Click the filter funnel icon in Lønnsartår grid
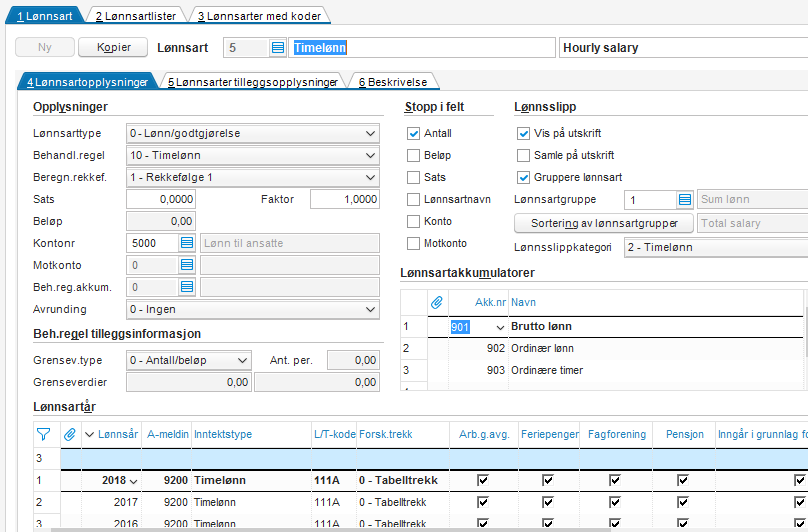The width and height of the screenshot is (808, 532). pyautogui.click(x=44, y=435)
